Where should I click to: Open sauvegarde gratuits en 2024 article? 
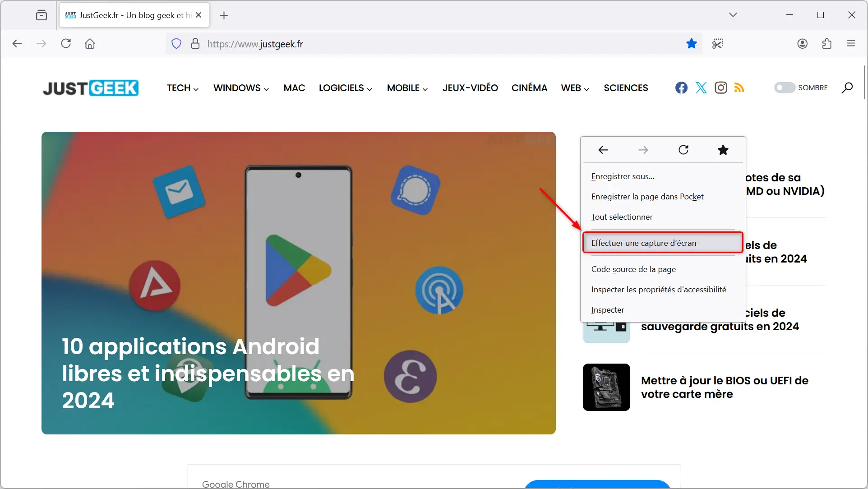[720, 326]
